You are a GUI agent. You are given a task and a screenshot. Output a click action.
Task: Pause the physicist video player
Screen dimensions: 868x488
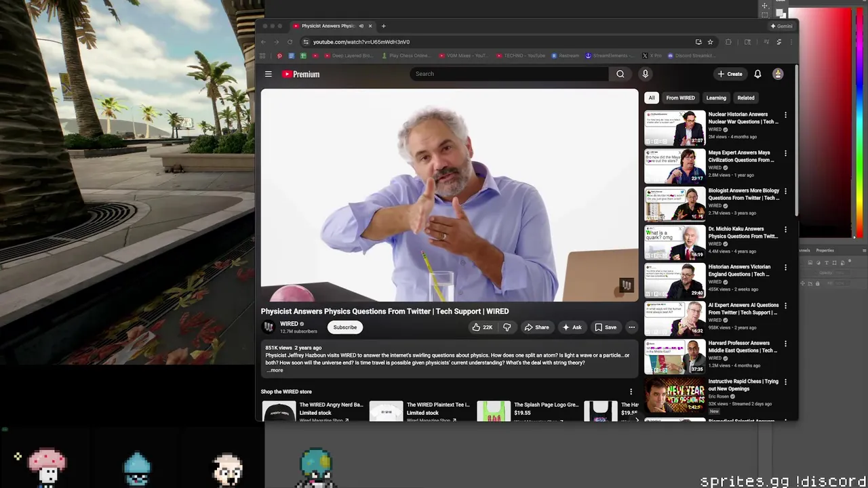tap(450, 195)
